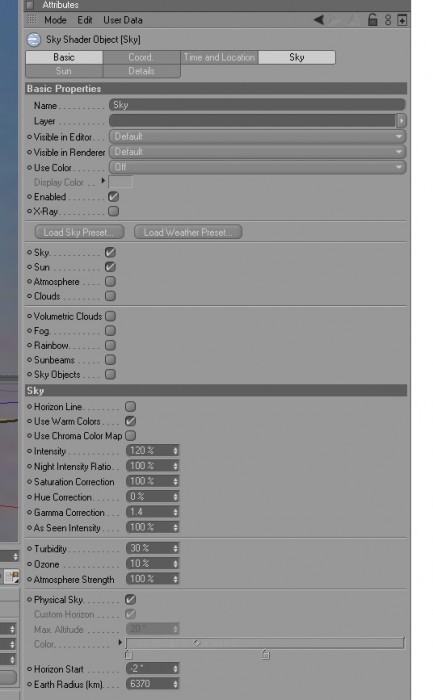Click Night Intensity Ratio stepper arrows
The height and width of the screenshot is (700, 433).
(x=175, y=466)
